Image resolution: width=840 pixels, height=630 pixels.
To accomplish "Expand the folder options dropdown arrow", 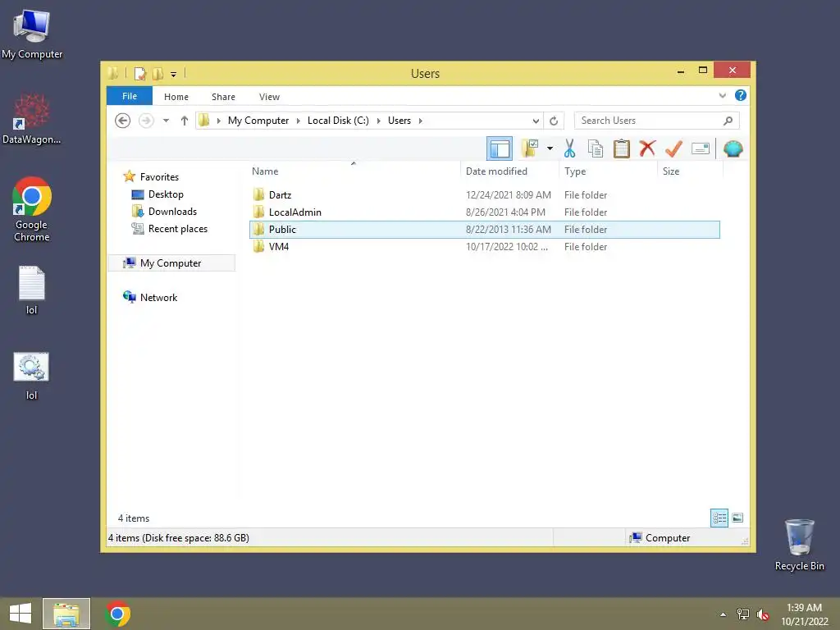I will tap(550, 148).
